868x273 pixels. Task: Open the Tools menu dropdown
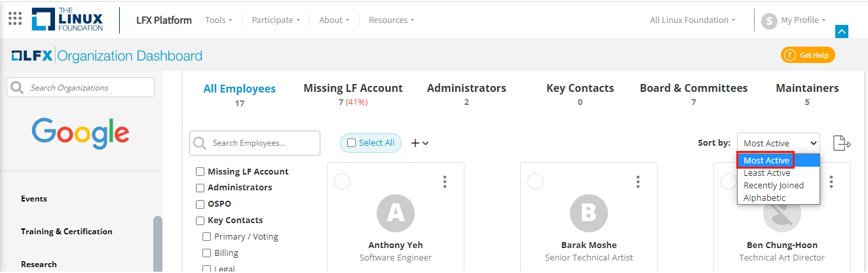point(219,20)
